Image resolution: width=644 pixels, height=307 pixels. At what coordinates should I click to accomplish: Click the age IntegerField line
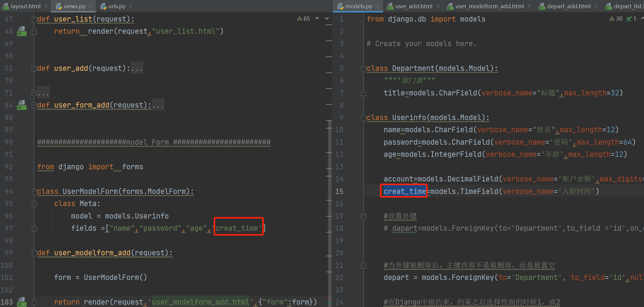[x=505, y=154]
